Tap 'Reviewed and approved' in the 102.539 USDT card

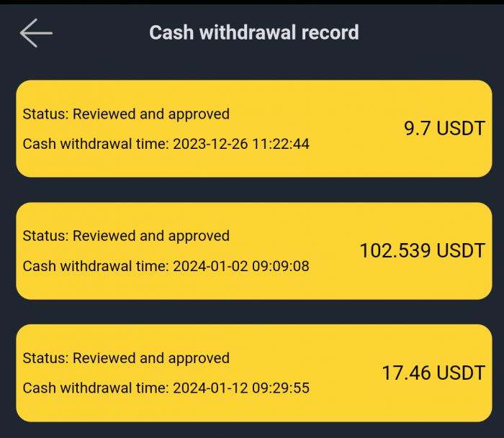coord(151,236)
